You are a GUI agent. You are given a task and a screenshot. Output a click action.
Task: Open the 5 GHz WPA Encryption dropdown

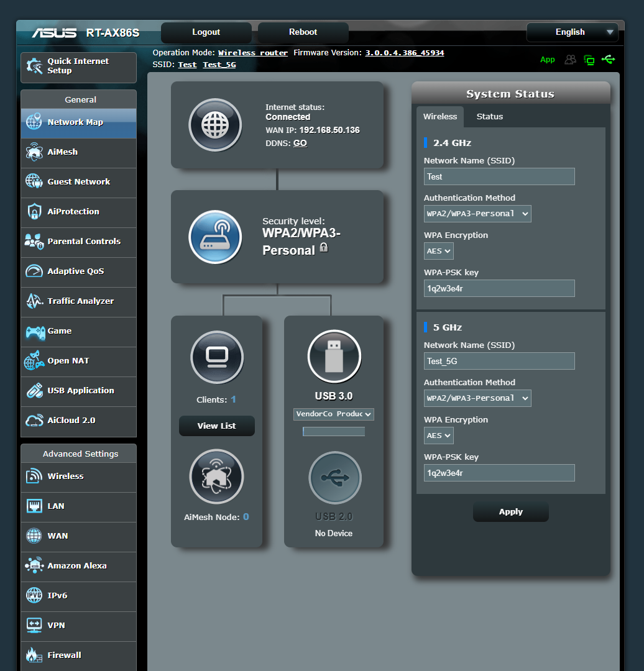(x=438, y=435)
